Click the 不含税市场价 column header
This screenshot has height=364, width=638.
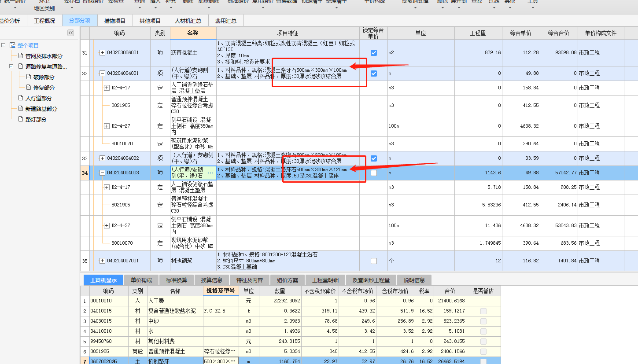358,291
